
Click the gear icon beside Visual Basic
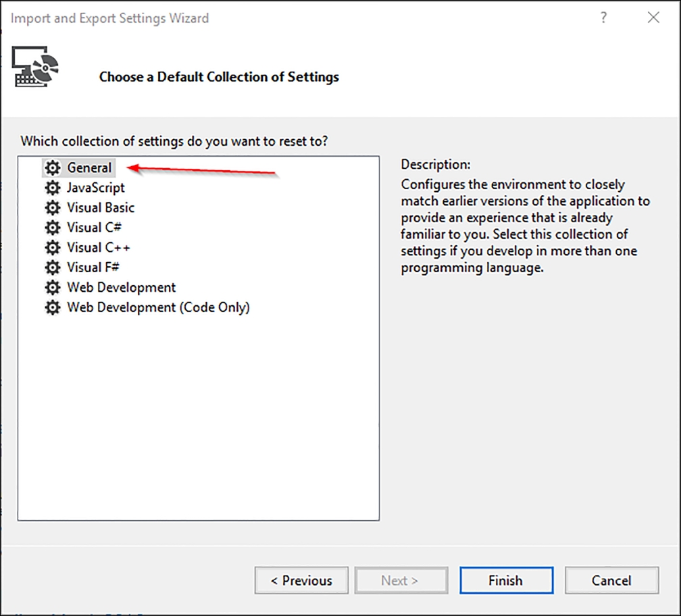click(53, 207)
